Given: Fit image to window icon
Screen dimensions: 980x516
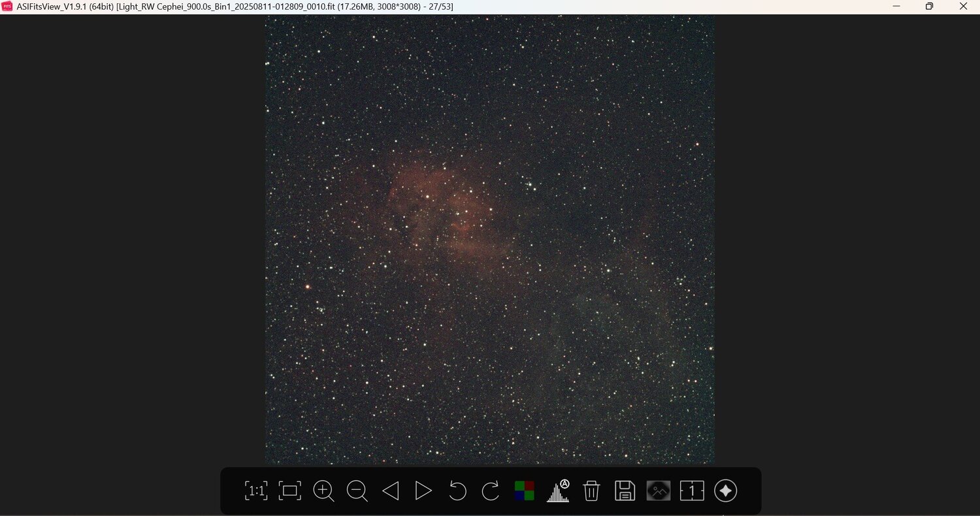Looking at the screenshot, I should (x=289, y=491).
